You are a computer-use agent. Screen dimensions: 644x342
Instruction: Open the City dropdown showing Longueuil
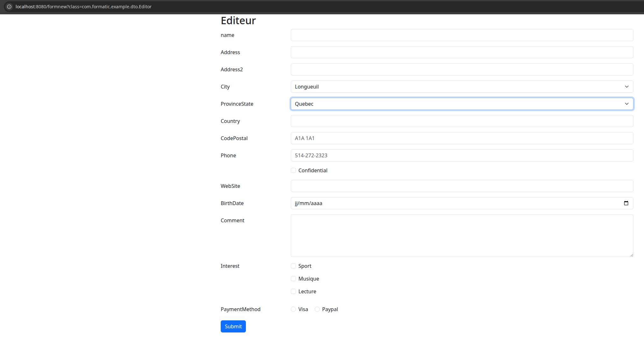tap(462, 87)
